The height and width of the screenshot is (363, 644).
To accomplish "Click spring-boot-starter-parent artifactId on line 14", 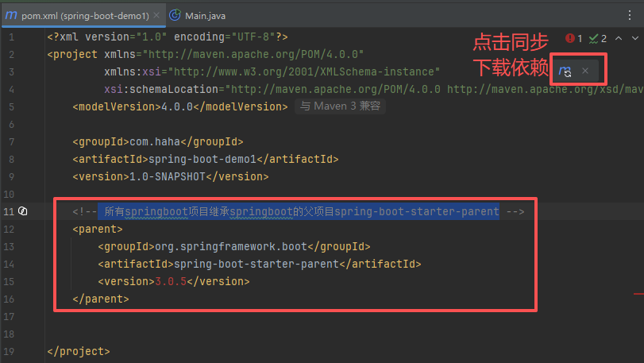I will (256, 264).
